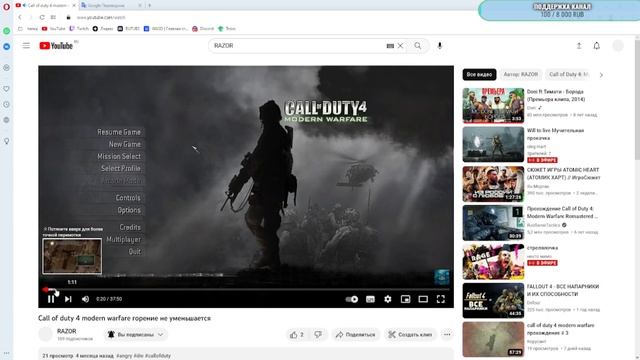Enter fullscreen mode
640x360 pixels.
441,299
